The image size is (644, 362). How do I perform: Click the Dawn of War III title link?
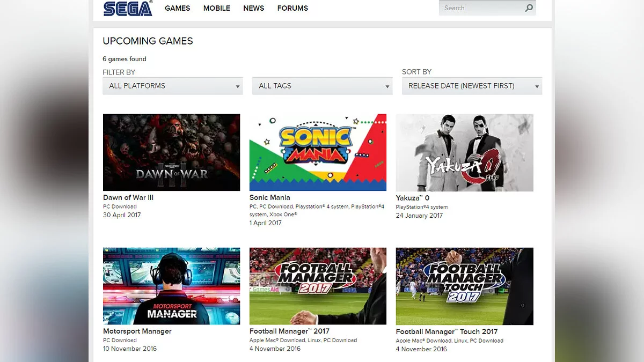(128, 197)
